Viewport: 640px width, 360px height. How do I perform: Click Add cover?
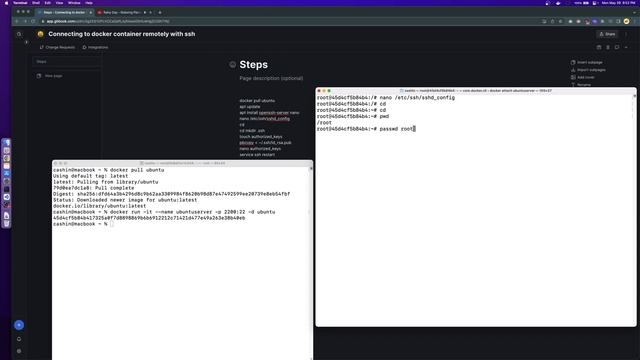(x=582, y=77)
